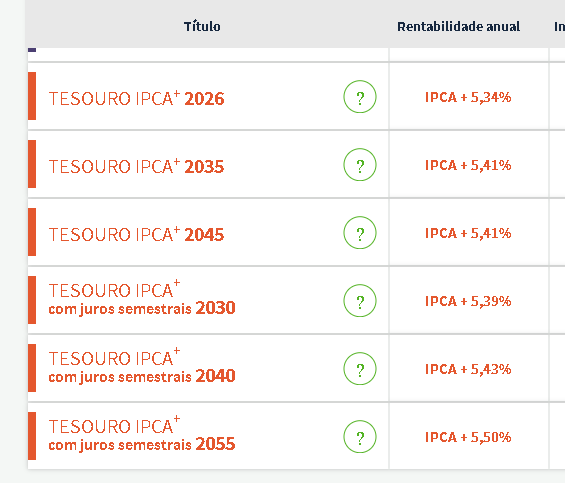Screen dimensions: 565x483
Task: Select the Tesouro IPCA+ 2045 title
Action: coord(137,234)
